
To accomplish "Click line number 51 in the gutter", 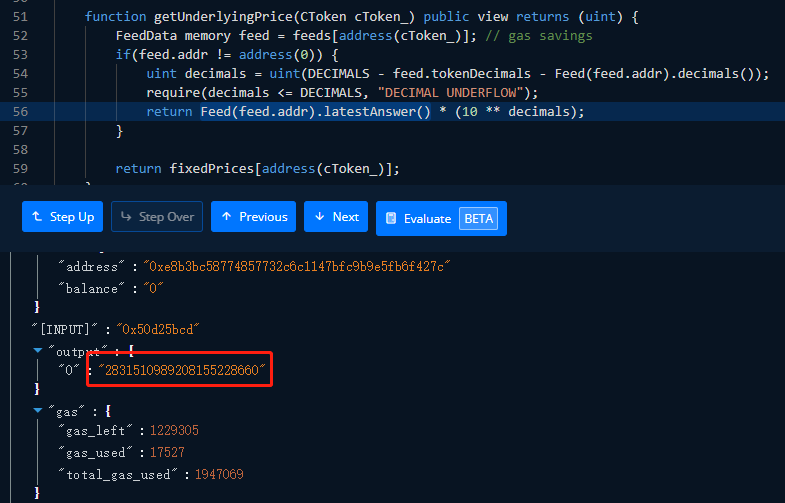I will point(21,17).
